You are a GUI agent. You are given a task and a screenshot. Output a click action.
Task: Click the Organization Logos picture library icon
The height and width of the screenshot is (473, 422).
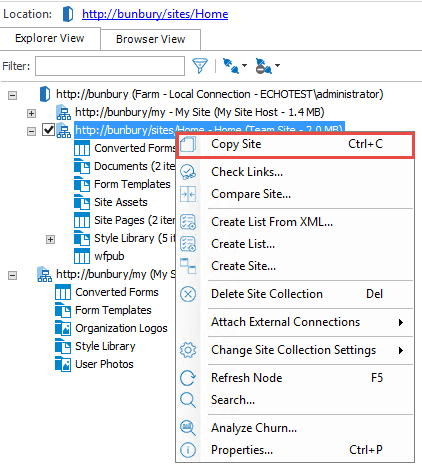pyautogui.click(x=63, y=328)
